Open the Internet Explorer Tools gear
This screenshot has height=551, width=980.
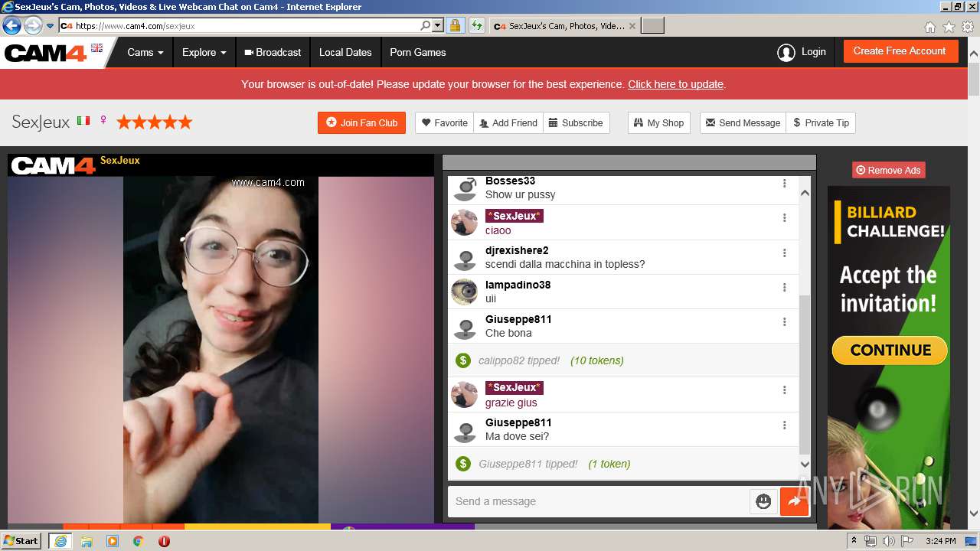coord(968,27)
